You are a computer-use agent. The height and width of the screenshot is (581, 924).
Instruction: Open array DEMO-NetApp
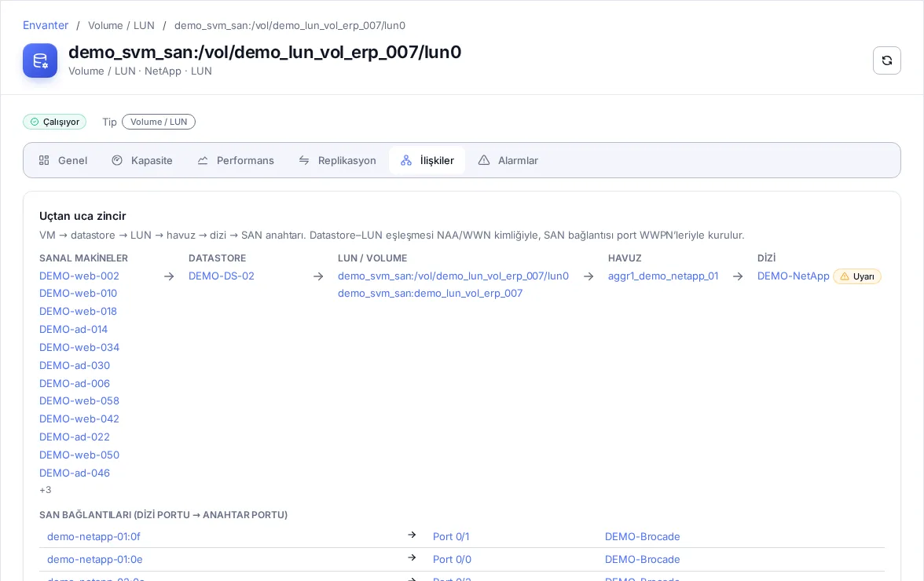794,276
